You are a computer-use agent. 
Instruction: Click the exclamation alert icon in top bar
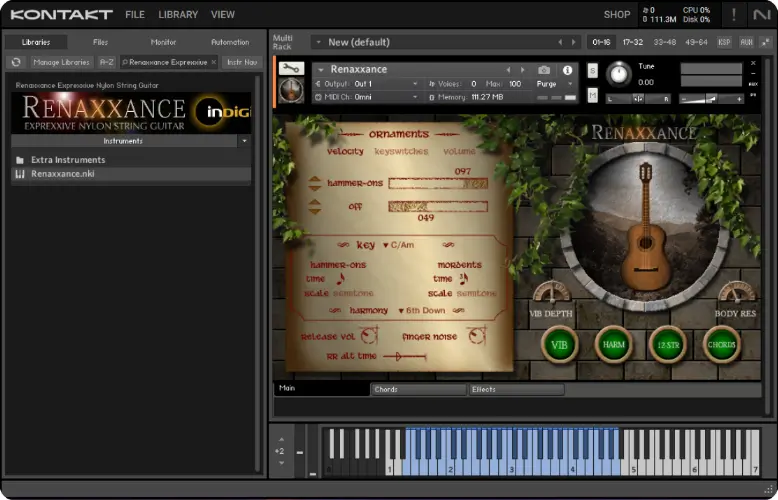(x=734, y=14)
